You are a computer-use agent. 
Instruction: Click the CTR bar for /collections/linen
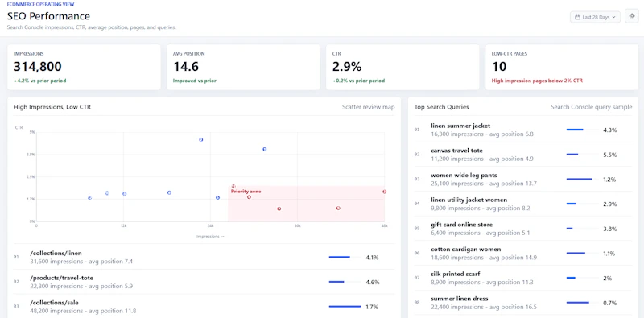345,257
